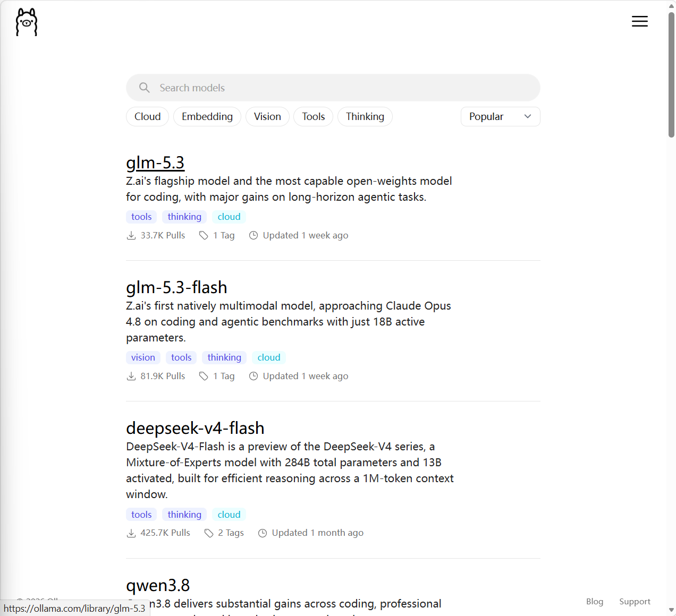This screenshot has height=616, width=676.
Task: Open the glm-5.3 model page
Action: click(155, 162)
